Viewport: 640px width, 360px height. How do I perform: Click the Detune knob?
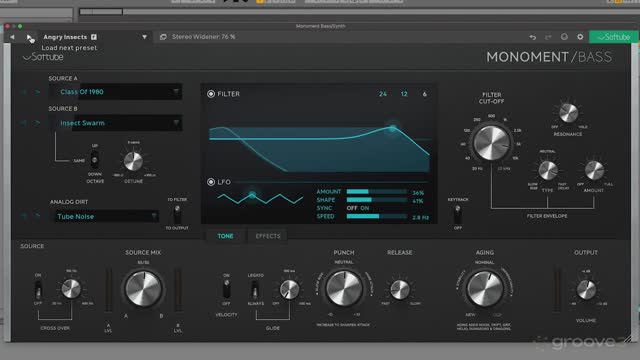point(133,161)
